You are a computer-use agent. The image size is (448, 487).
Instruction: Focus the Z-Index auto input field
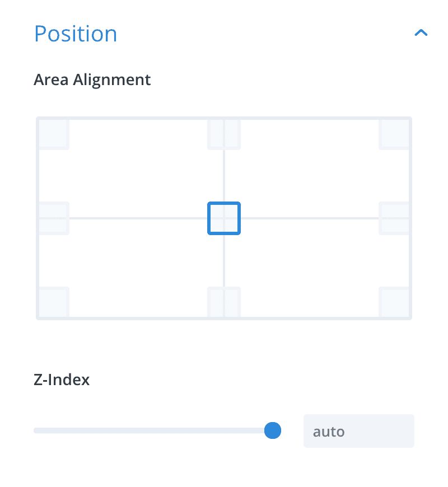(x=359, y=431)
